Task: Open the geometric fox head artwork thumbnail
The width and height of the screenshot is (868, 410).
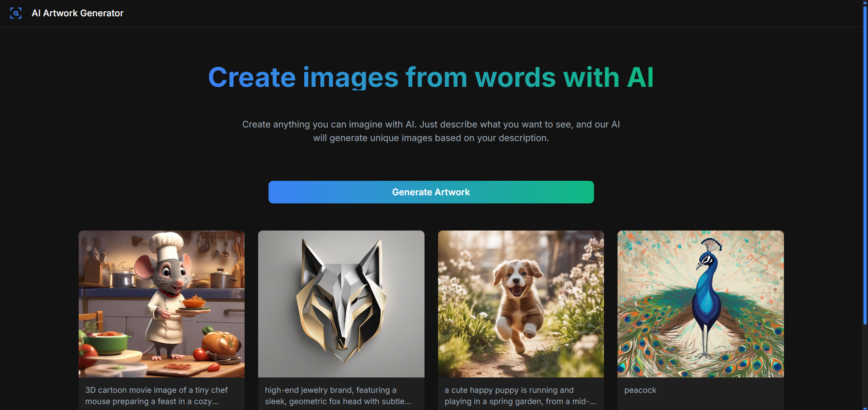Action: (341, 304)
